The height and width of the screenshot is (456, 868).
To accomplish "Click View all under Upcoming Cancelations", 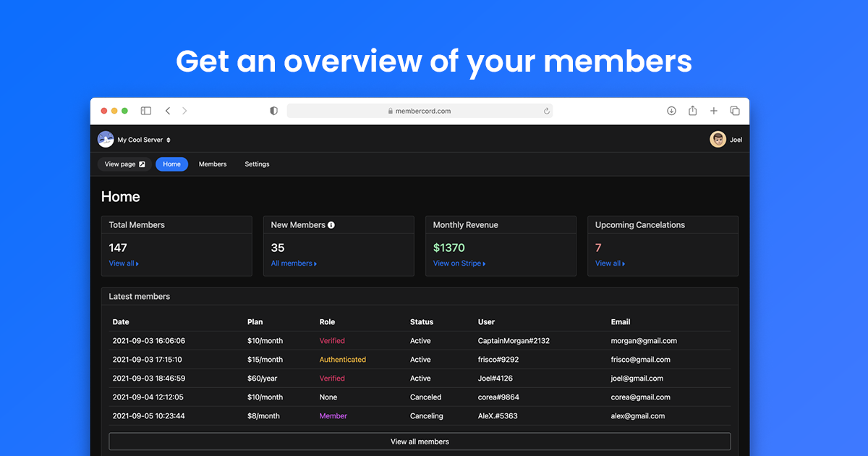I will [610, 263].
